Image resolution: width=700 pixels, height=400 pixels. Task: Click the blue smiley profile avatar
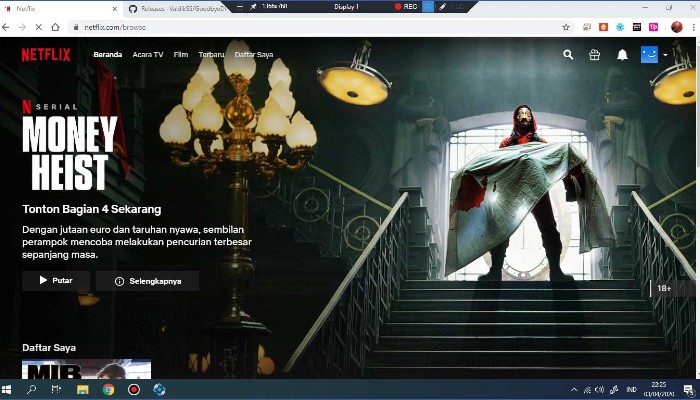649,54
